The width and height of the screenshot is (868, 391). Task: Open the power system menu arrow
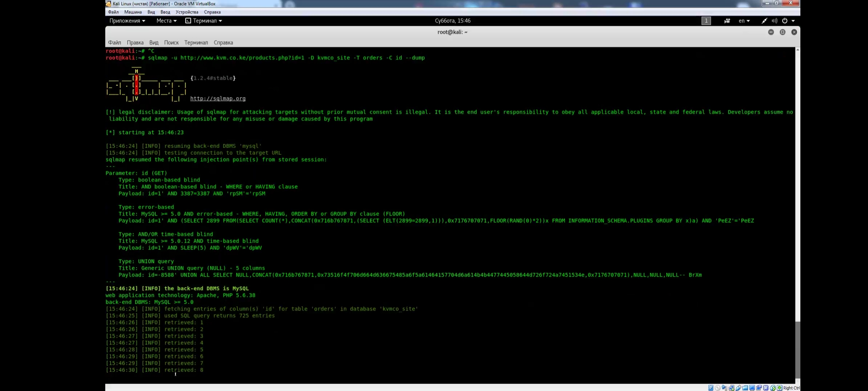click(x=793, y=21)
